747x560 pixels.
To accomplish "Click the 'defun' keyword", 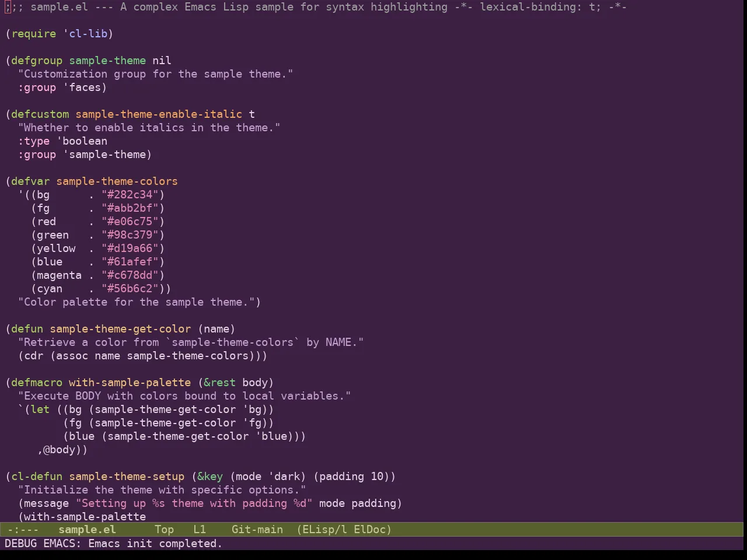I will click(27, 329).
